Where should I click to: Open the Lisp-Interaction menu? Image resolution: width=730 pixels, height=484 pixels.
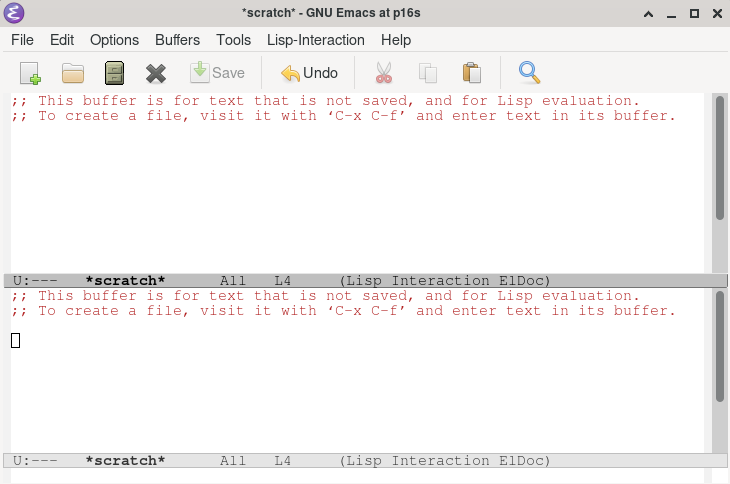316,40
